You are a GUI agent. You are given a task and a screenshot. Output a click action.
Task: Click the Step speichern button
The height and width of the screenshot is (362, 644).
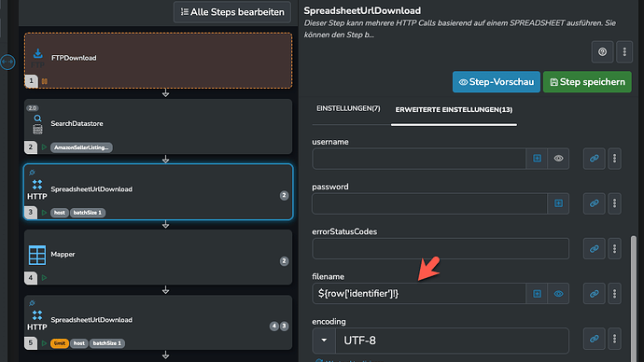587,82
